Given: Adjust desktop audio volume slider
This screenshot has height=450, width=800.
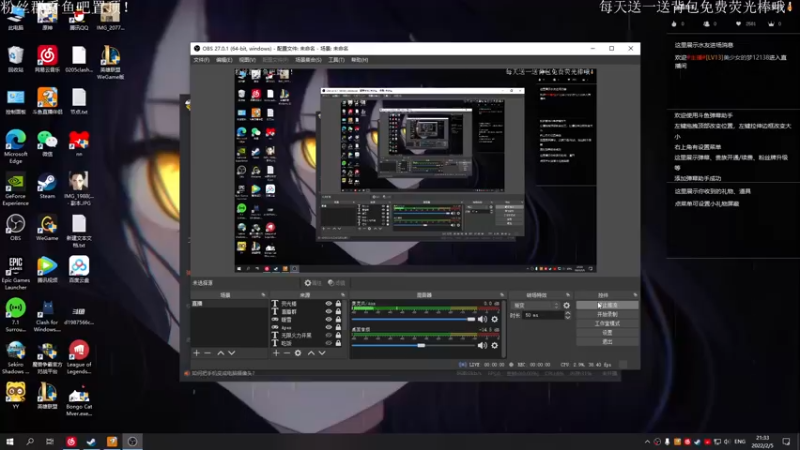Looking at the screenshot, I should click(x=413, y=345).
